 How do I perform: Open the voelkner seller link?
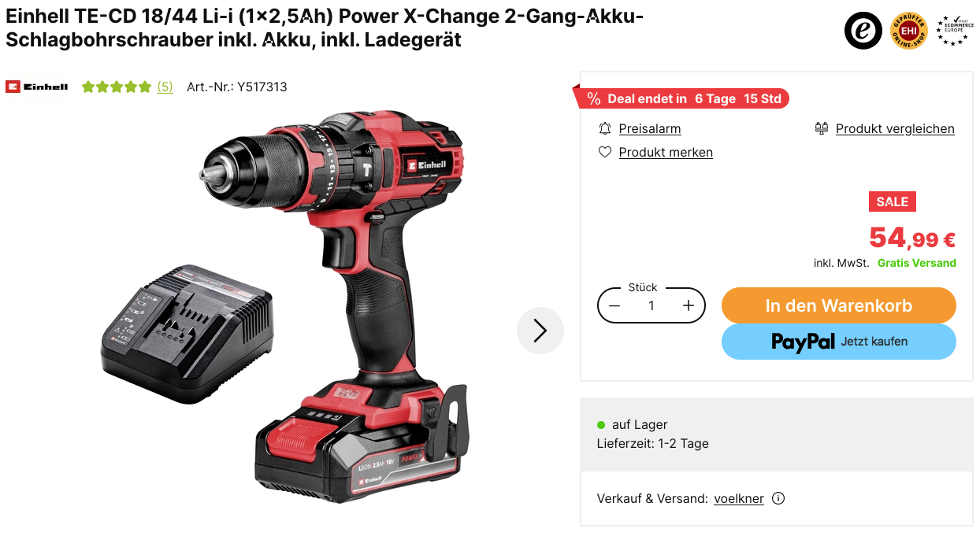739,498
